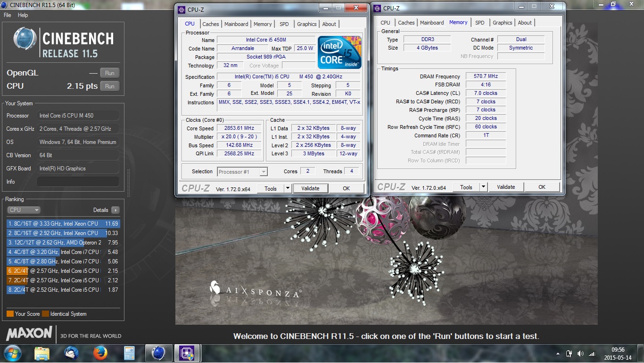Expand Tools dropdown arrow in left CPU-Z window

[x=288, y=188]
